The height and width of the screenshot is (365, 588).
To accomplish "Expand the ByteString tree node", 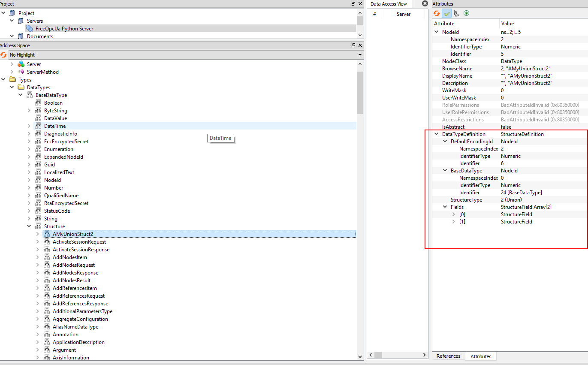I will pyautogui.click(x=29, y=111).
